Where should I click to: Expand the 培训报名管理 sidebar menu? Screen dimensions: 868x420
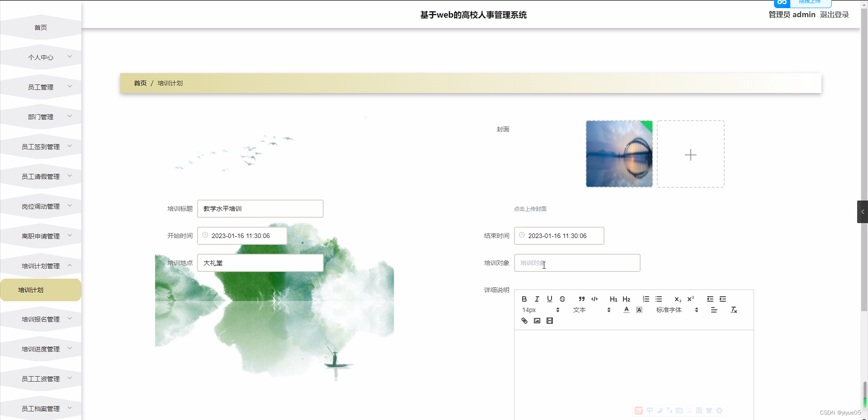coord(41,319)
